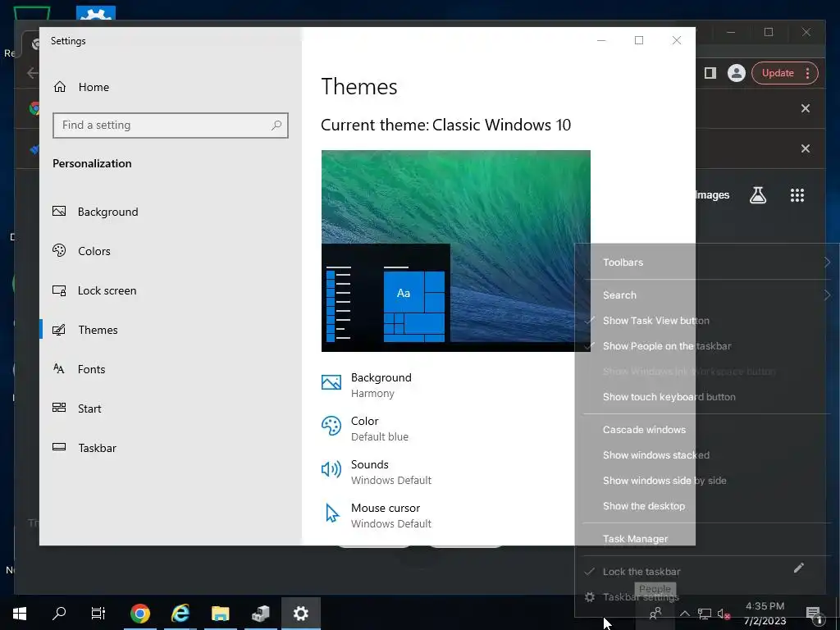Screen dimensions: 840x630
Task: Change theme Sounds Windows Default
Action: 376,472
